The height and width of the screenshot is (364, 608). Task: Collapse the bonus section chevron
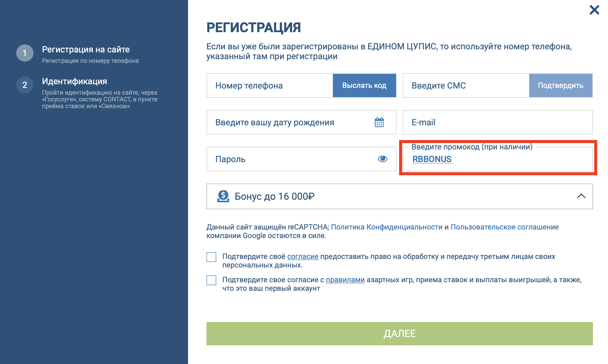point(581,196)
